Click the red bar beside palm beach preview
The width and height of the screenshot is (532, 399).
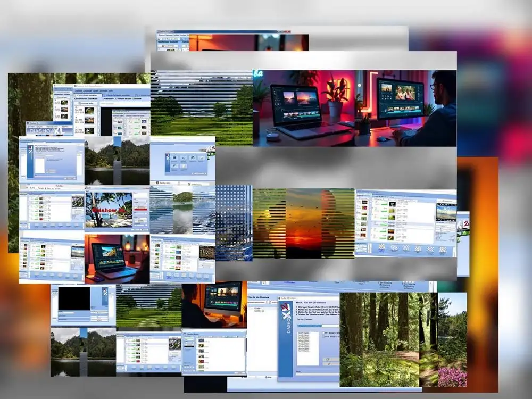pyautogui.click(x=141, y=210)
